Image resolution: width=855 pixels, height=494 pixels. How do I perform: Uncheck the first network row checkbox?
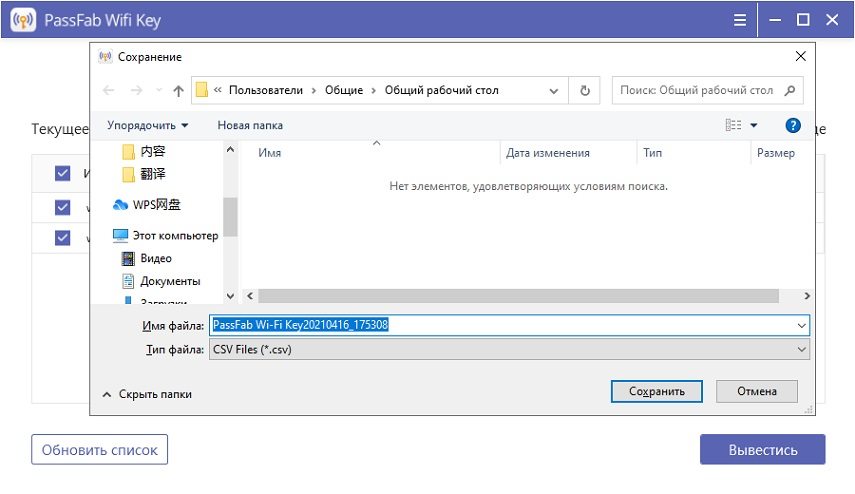[63, 207]
